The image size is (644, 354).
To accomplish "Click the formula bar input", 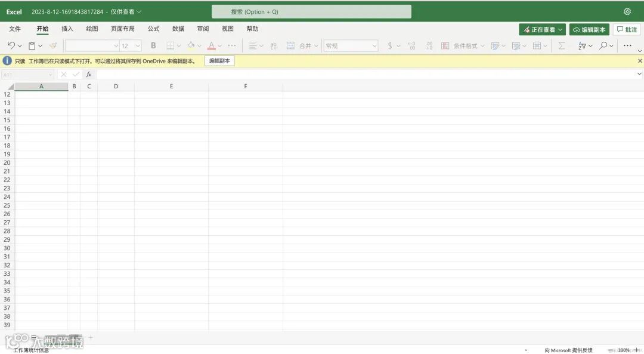I will point(366,75).
